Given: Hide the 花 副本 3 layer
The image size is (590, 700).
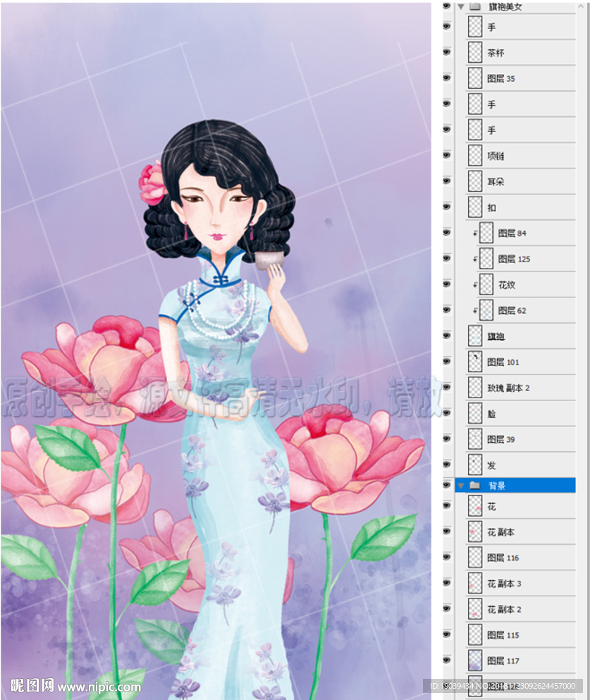Looking at the screenshot, I should [447, 583].
